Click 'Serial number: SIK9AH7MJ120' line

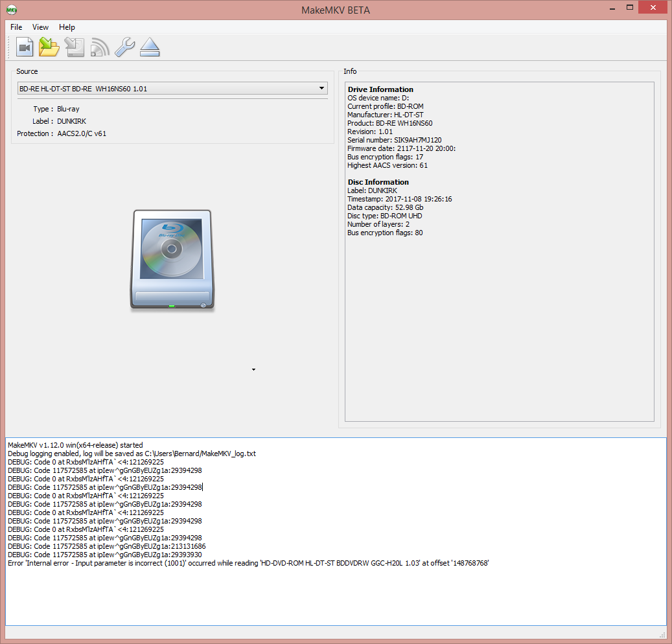tap(394, 140)
